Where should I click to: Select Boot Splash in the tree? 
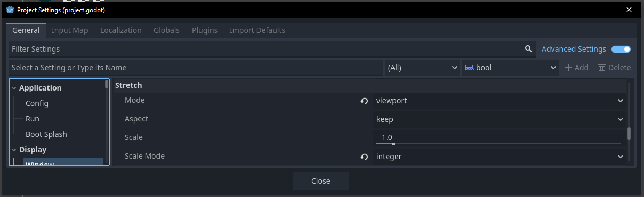[x=46, y=134]
